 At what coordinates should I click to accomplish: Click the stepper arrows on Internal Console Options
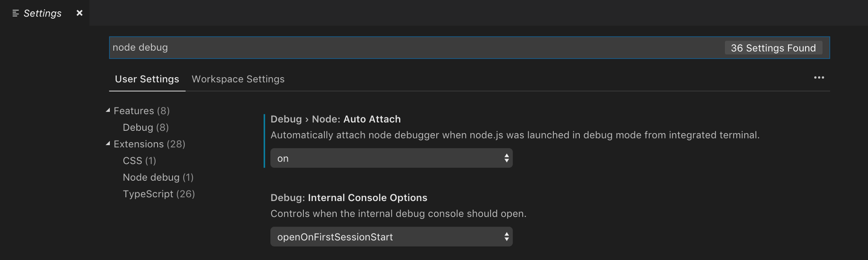(506, 237)
